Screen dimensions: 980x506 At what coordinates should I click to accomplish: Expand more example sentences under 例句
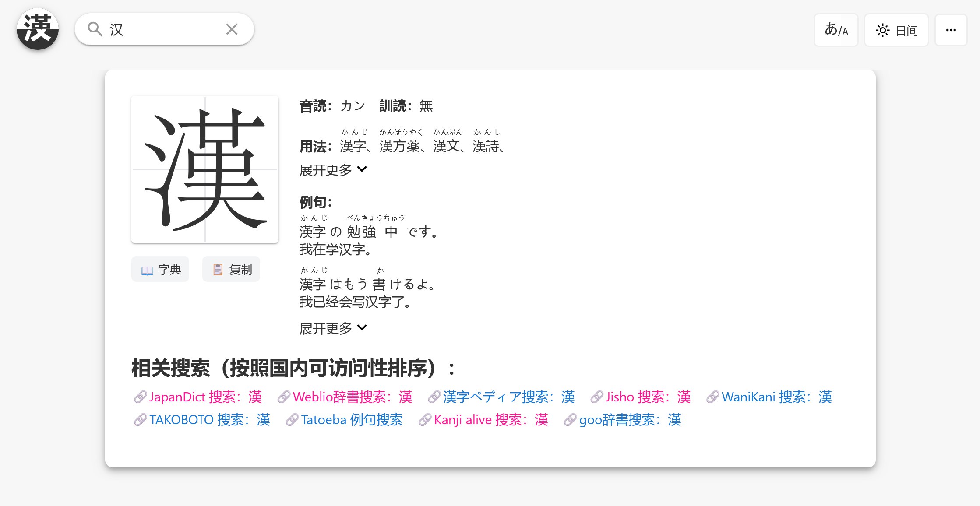point(333,328)
